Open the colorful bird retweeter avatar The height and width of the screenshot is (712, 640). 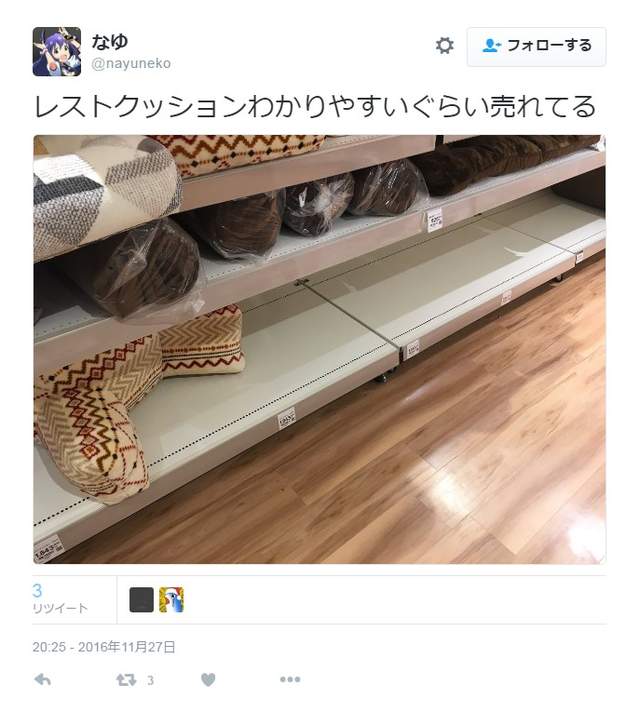(x=171, y=600)
